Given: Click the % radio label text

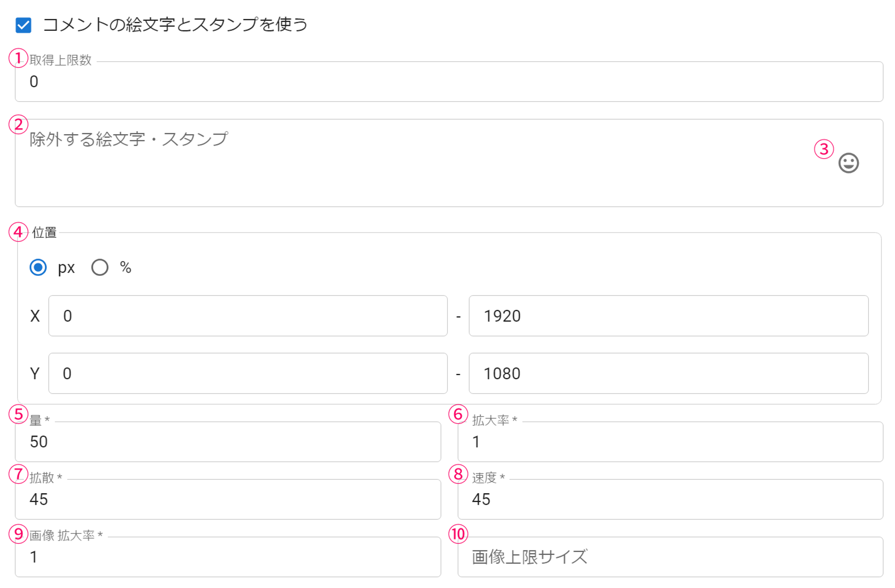Looking at the screenshot, I should click(125, 267).
